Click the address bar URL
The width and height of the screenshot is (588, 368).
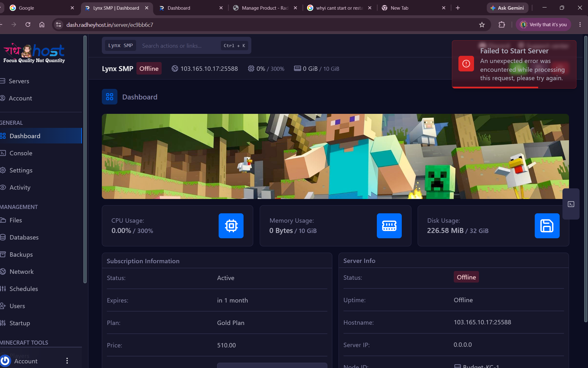(110, 25)
